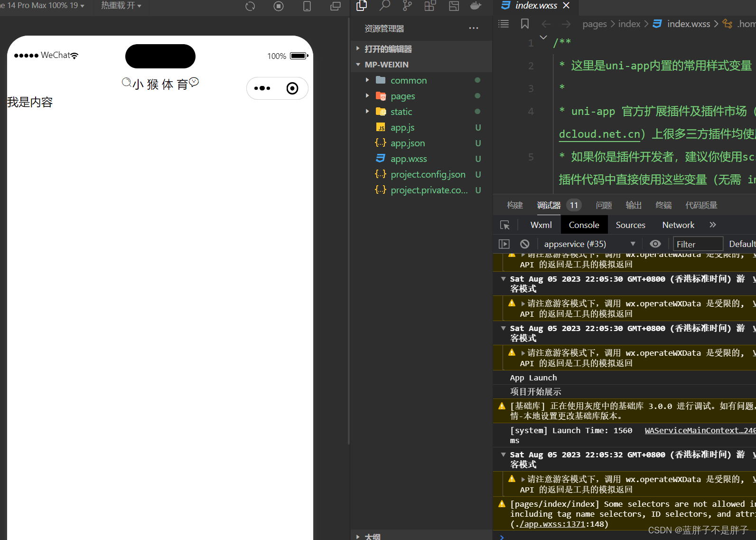Expand the 打开的编辑器 section
This screenshot has width=756, height=540.
[x=421, y=49]
